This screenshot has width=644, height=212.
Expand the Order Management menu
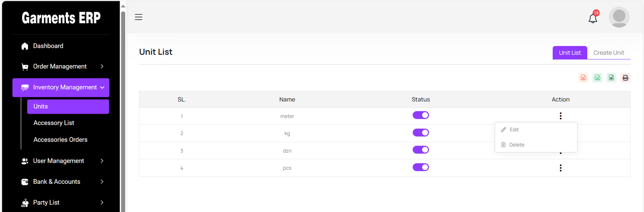point(60,67)
